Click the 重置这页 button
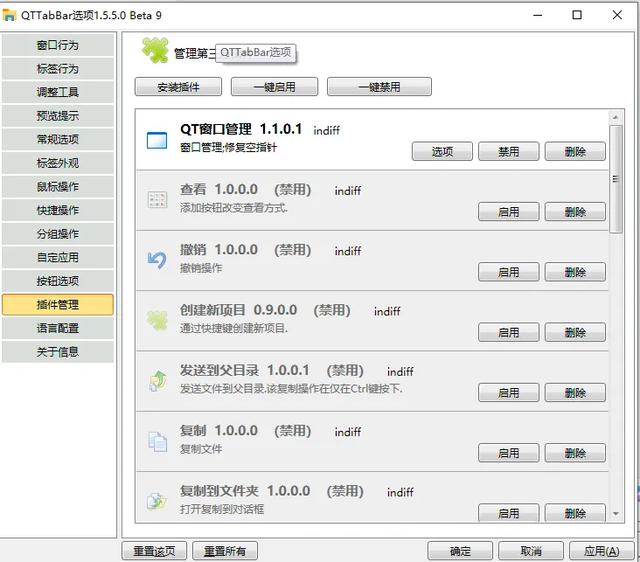The image size is (640, 562). pyautogui.click(x=154, y=551)
